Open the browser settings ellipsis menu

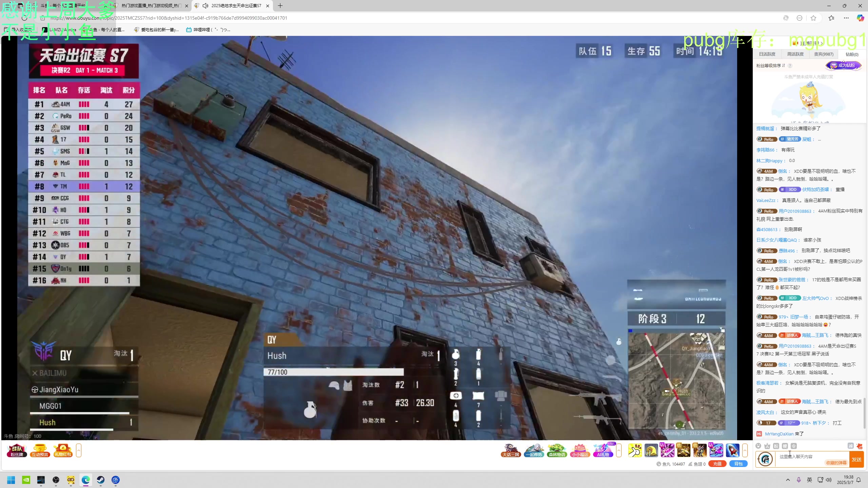(x=846, y=18)
